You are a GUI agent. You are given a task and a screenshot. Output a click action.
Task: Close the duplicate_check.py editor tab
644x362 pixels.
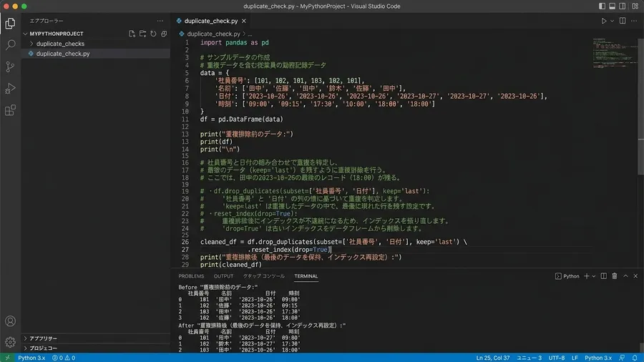[244, 21]
